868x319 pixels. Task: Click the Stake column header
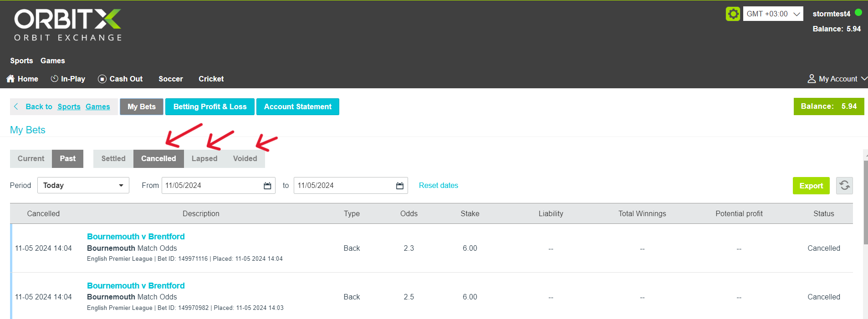tap(470, 213)
